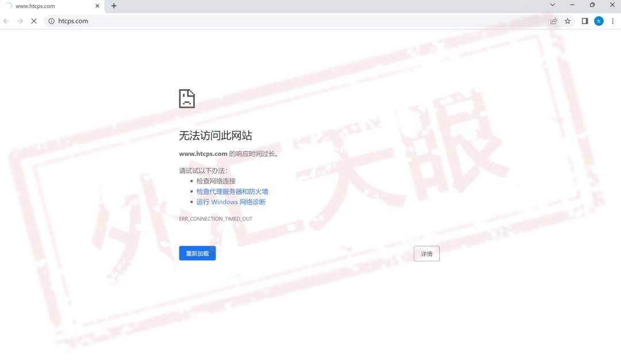Open the tab search chevron dropdown
621x364 pixels.
(551, 5)
